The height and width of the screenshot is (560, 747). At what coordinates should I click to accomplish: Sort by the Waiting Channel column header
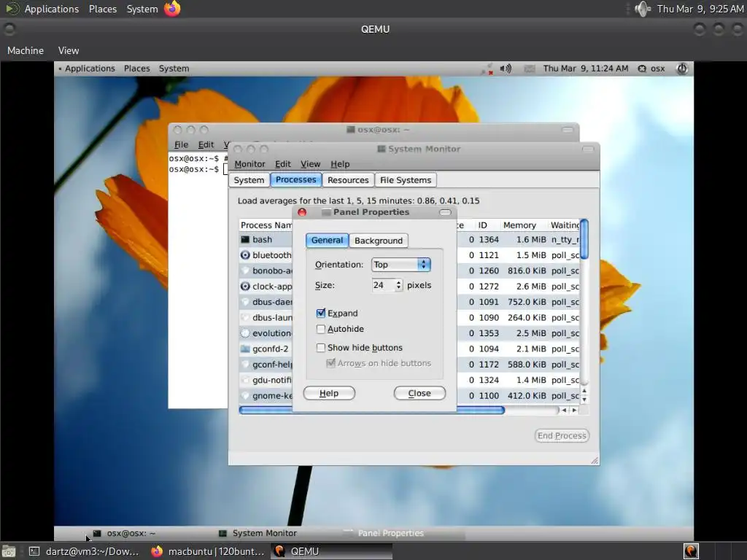[564, 225]
